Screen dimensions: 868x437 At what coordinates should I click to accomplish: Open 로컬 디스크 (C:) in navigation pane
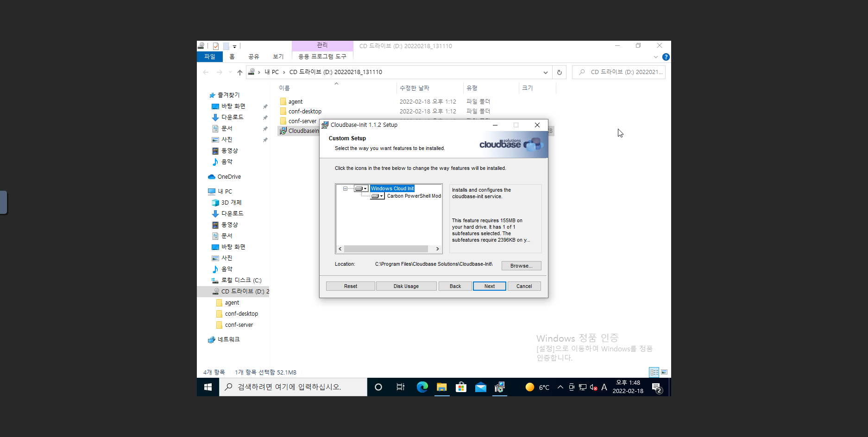coord(241,280)
